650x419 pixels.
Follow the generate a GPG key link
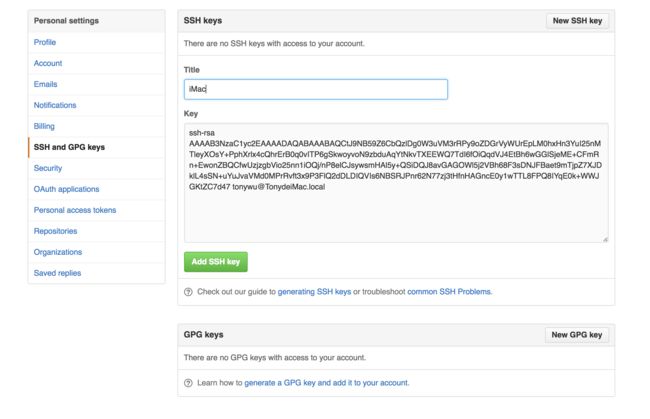[326, 383]
